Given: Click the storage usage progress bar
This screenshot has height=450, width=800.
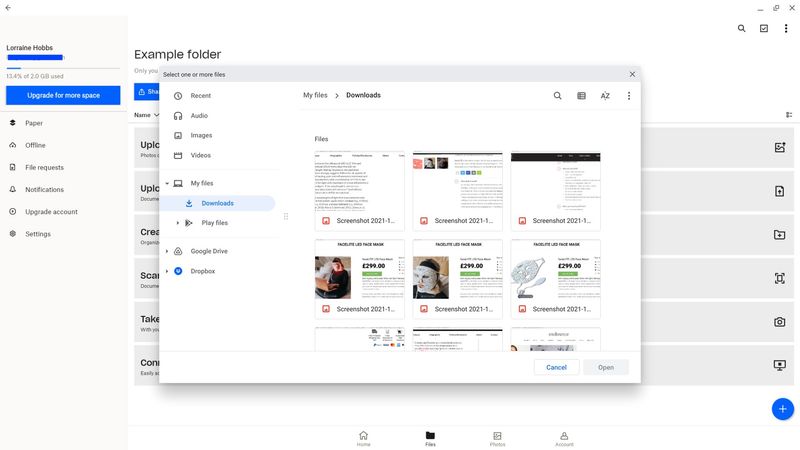Looking at the screenshot, I should 63,68.
